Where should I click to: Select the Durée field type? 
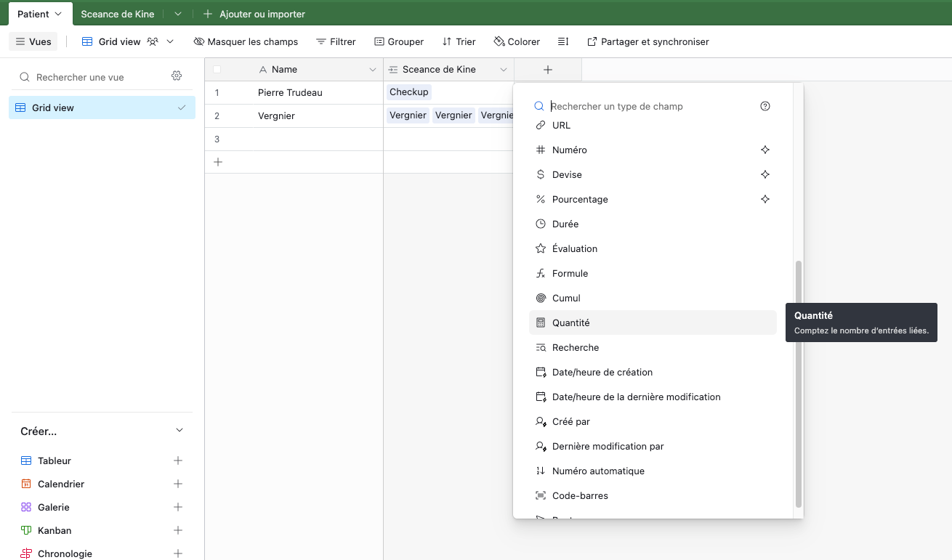pos(653,224)
